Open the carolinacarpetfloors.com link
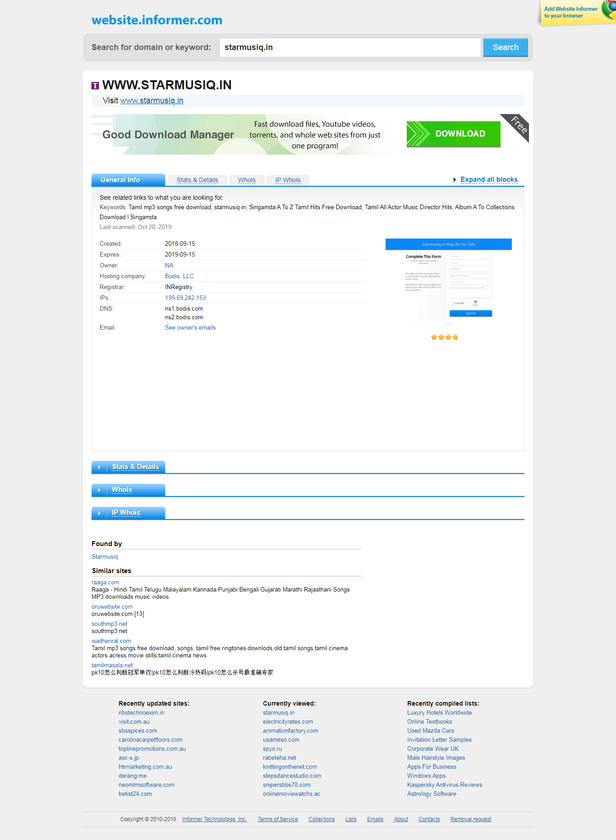 pyautogui.click(x=150, y=740)
